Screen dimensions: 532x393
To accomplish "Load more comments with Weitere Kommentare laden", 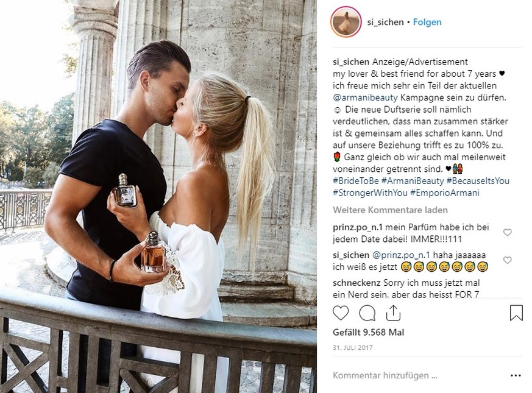I will (390, 210).
